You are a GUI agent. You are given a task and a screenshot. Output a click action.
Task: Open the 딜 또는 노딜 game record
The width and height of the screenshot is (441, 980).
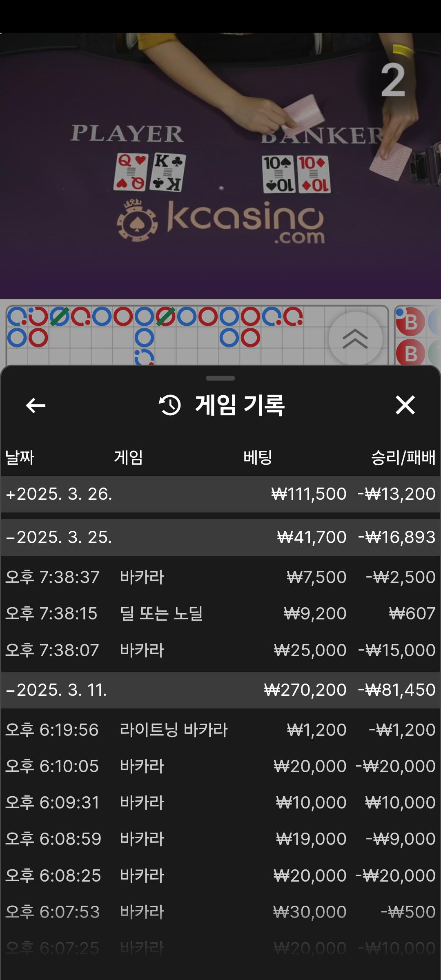click(220, 613)
